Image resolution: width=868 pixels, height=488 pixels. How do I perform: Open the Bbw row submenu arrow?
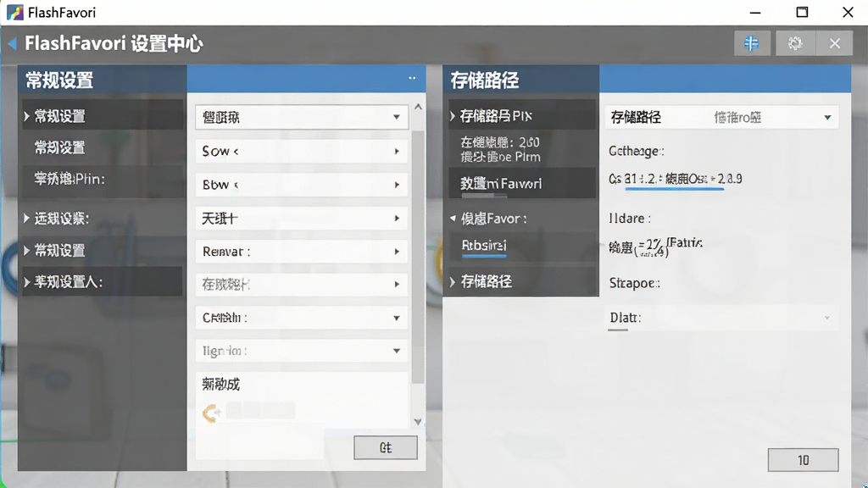397,185
